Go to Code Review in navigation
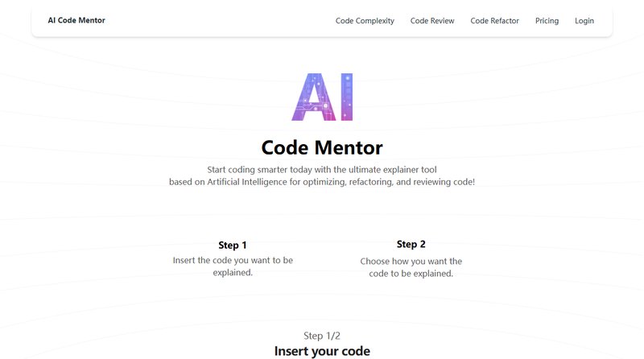 pos(432,21)
